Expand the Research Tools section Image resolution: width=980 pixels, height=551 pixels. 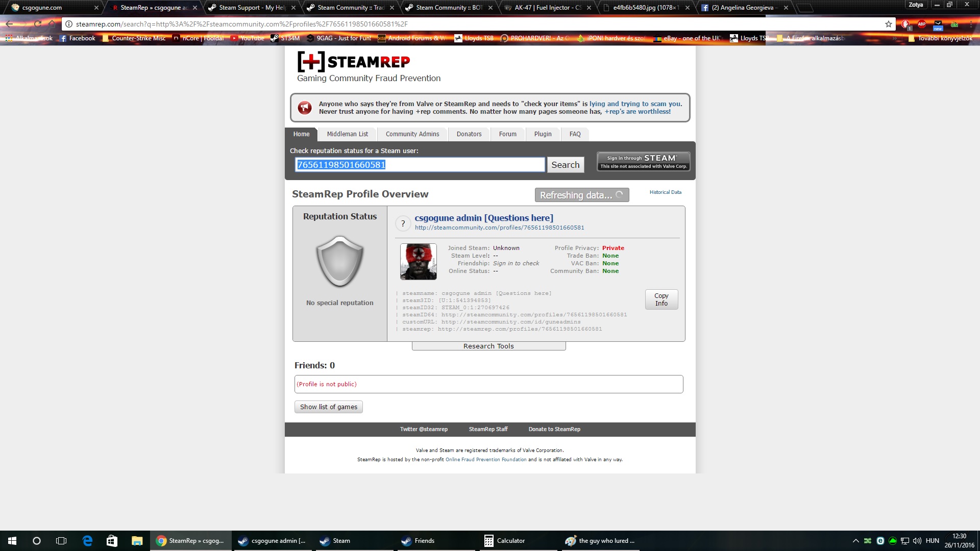(488, 346)
